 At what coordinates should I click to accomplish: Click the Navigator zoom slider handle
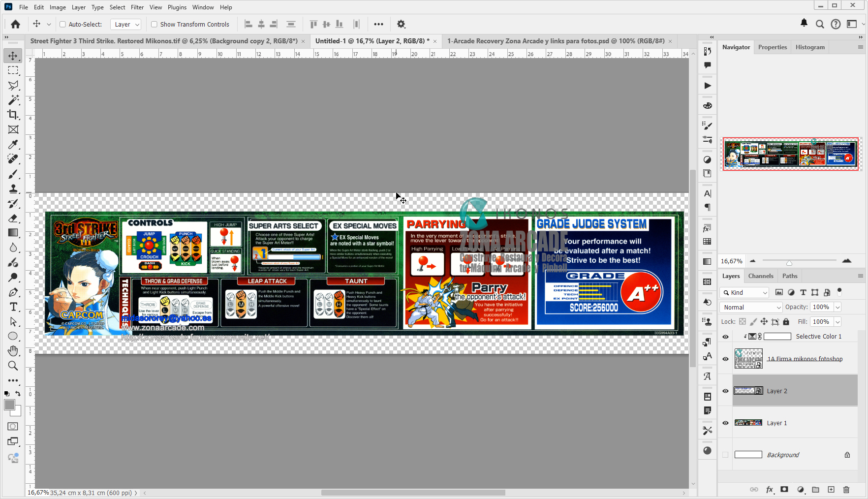(789, 262)
